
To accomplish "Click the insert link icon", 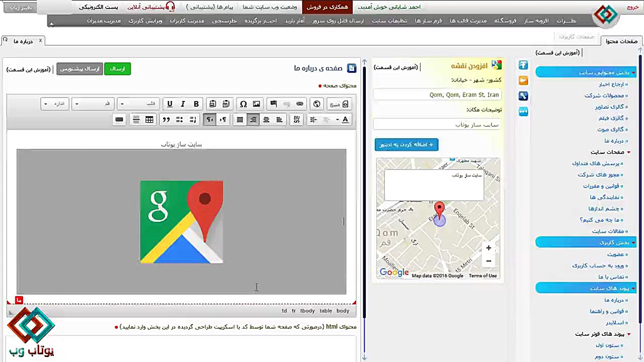I will point(299,104).
